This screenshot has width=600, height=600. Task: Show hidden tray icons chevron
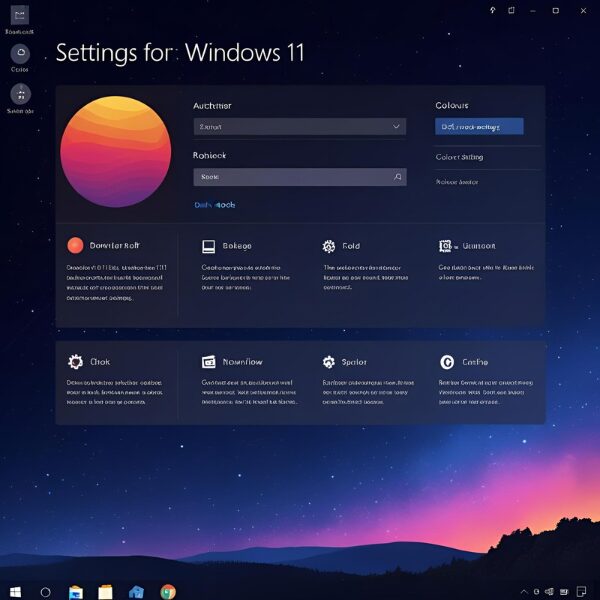[524, 592]
